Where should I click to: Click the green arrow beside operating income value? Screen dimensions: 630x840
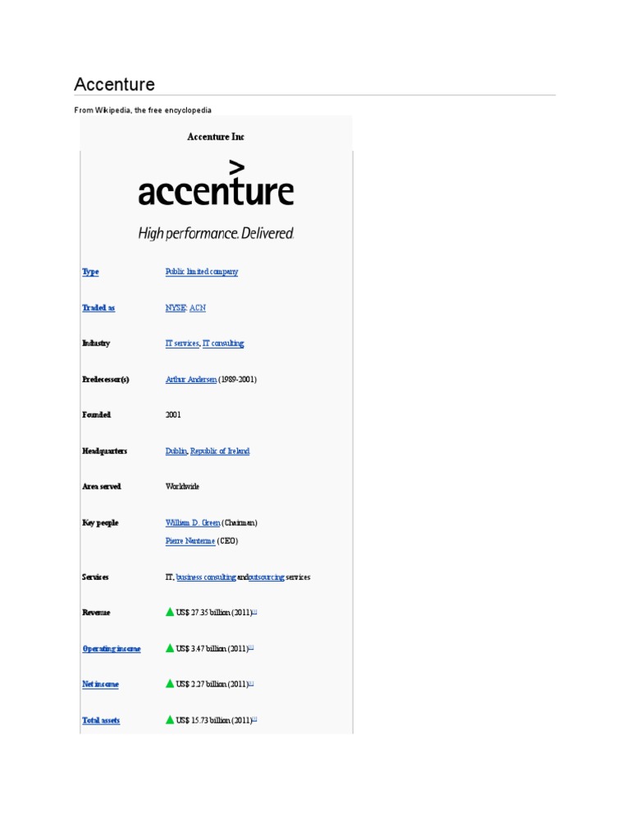170,648
